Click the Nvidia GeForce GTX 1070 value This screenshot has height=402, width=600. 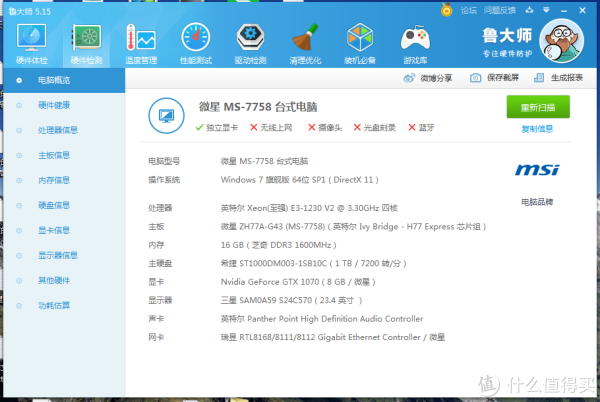tap(298, 282)
